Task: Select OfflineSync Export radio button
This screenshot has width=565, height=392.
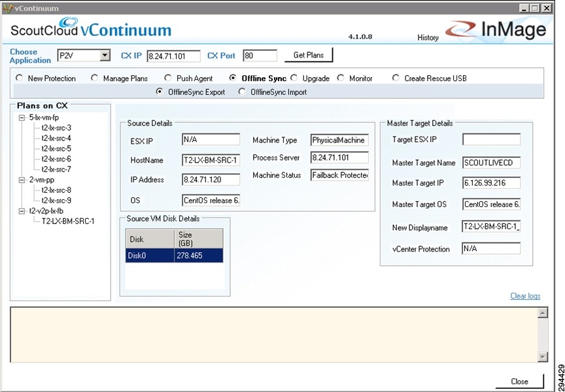Action: click(160, 91)
